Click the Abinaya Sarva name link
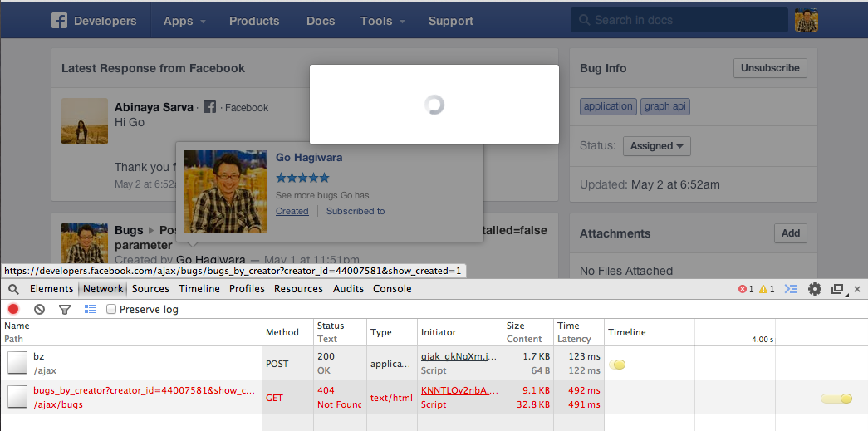The height and width of the screenshot is (431, 868). tap(154, 107)
